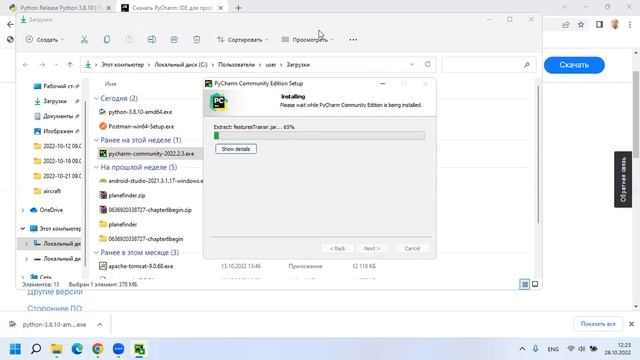Click Windows Start button on taskbar

click(16, 349)
